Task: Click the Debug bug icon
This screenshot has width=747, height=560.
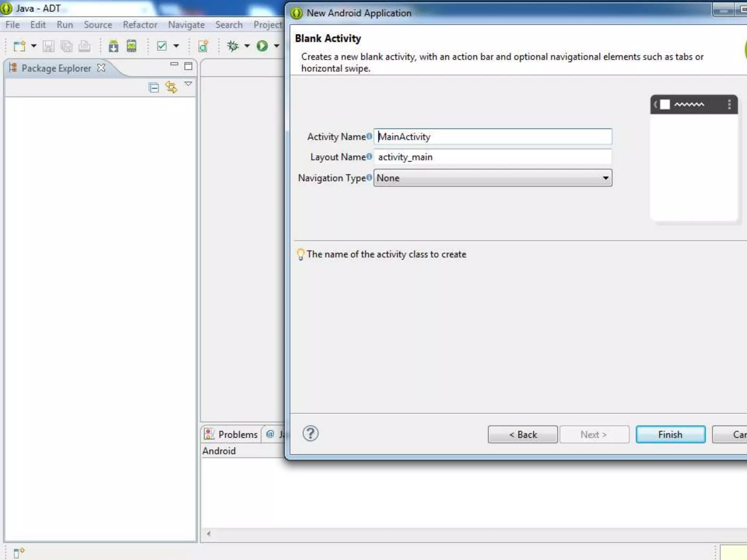Action: pos(233,46)
